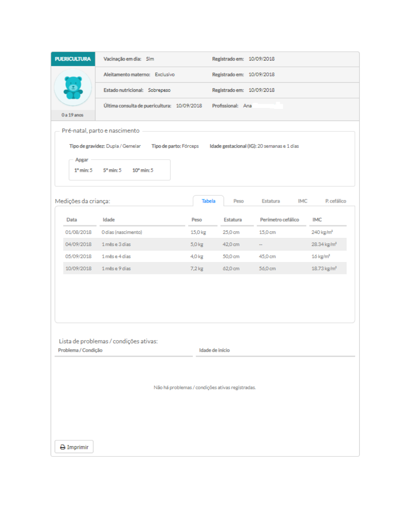Click the teddy bear puericultura icon
Screen dimensions: 411x532
(73, 88)
